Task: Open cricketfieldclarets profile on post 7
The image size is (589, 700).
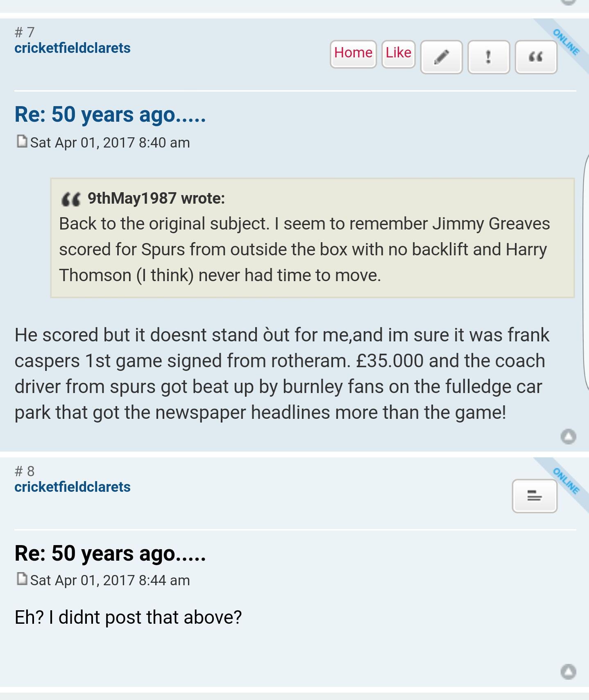Action: (x=72, y=48)
